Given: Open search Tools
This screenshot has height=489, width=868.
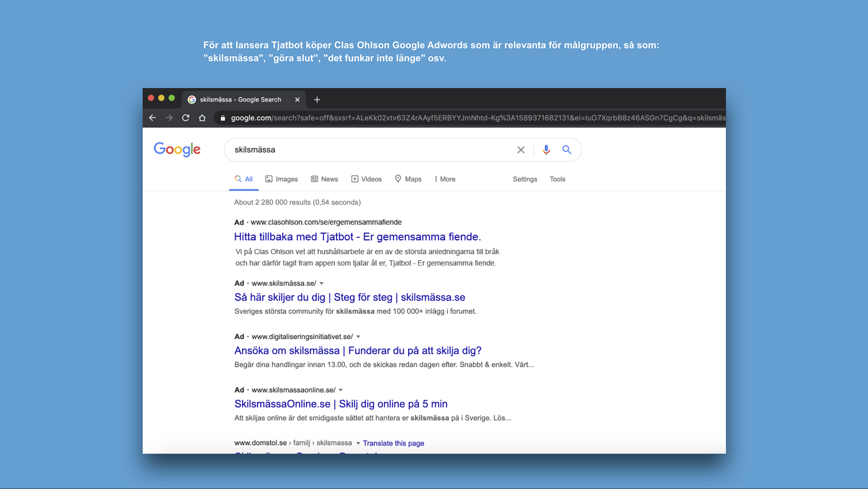Looking at the screenshot, I should click(x=557, y=179).
